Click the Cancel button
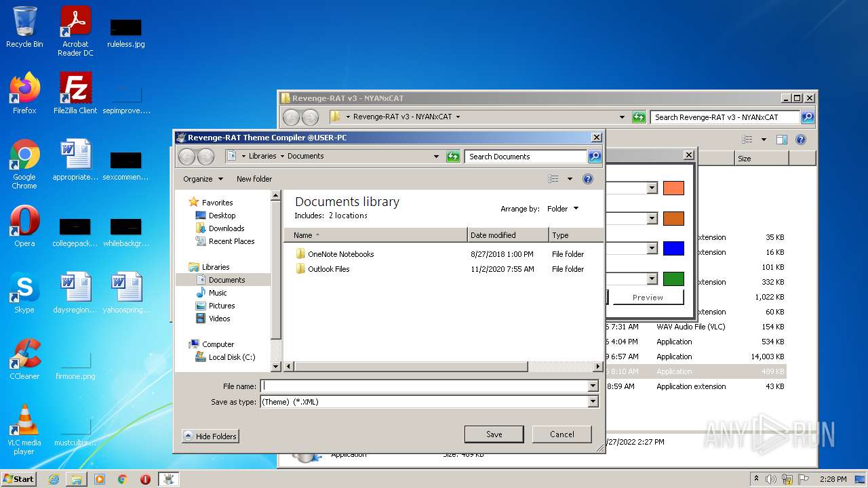868x488 pixels. click(x=561, y=434)
